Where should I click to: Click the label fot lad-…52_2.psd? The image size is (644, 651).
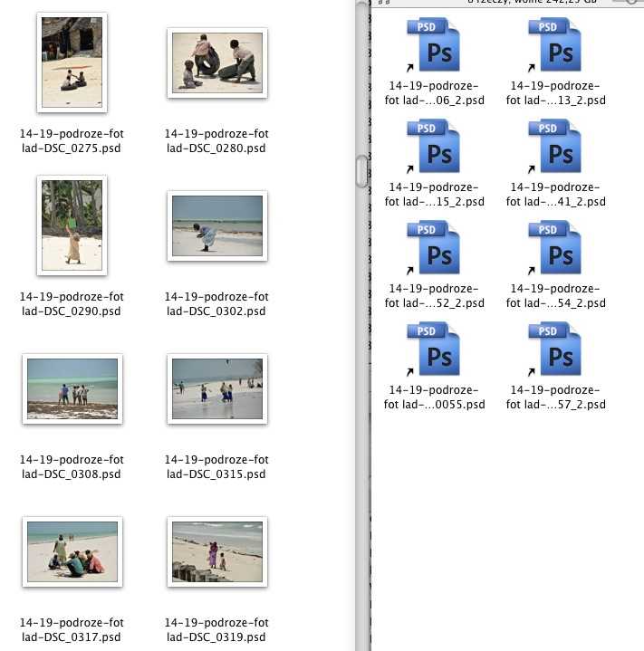[435, 303]
